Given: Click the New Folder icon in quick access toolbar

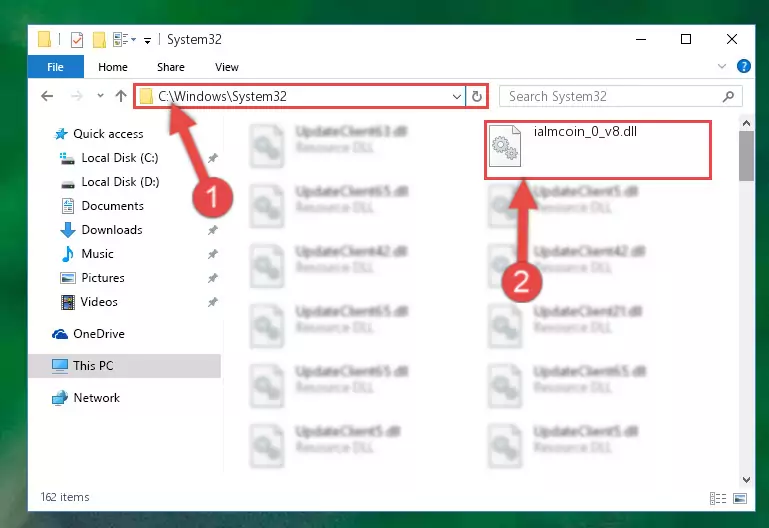Looking at the screenshot, I should [100, 40].
